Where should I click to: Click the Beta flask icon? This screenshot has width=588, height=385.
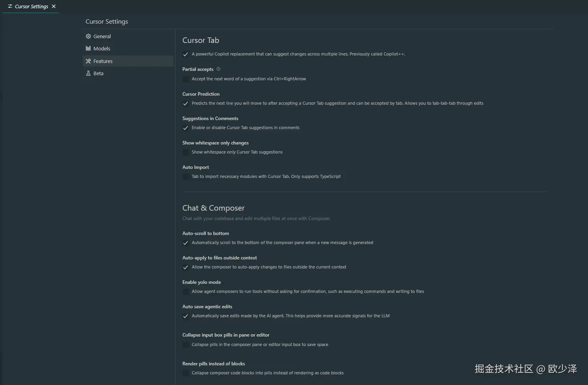click(88, 73)
